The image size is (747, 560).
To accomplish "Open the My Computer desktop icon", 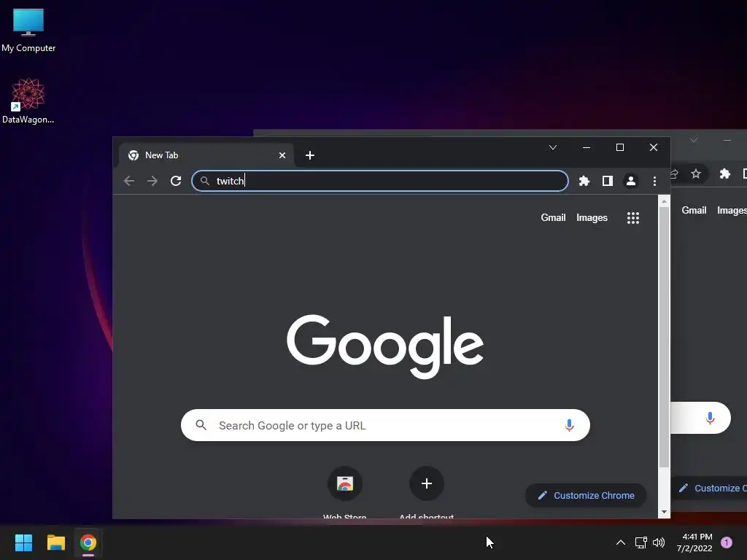I will point(28,31).
